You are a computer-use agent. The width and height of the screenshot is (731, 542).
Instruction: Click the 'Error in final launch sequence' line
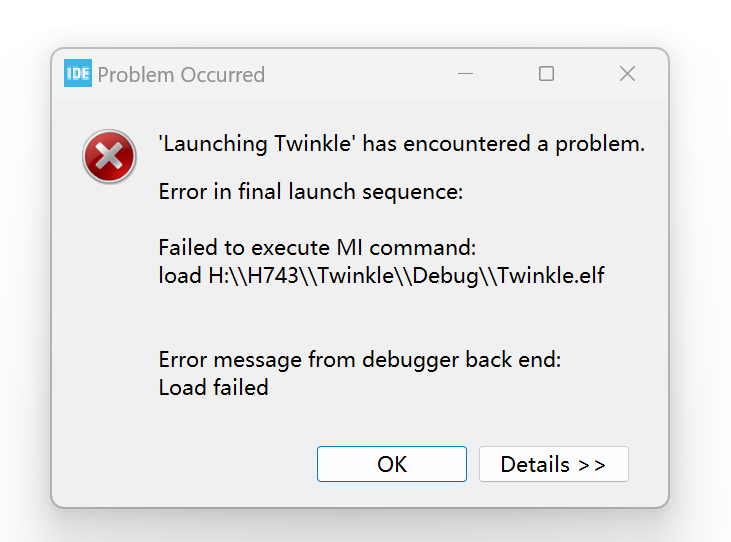(x=310, y=192)
